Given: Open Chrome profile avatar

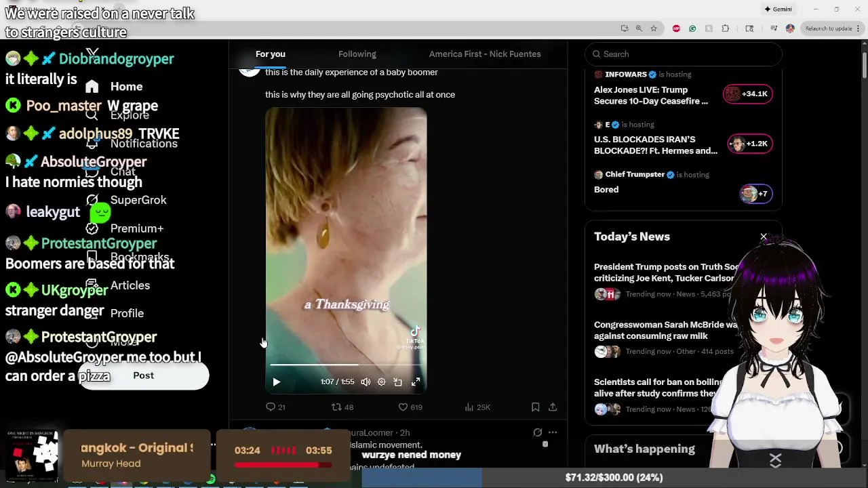Looking at the screenshot, I should click(790, 28).
